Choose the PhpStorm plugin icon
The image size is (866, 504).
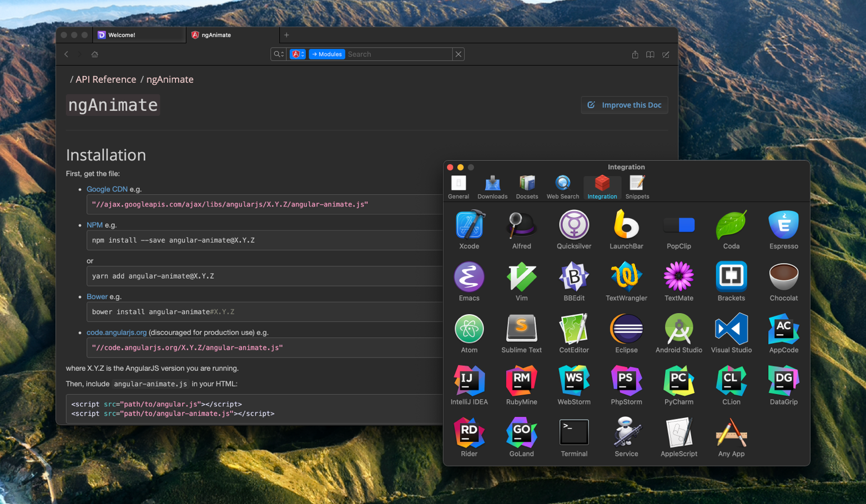pyautogui.click(x=626, y=380)
